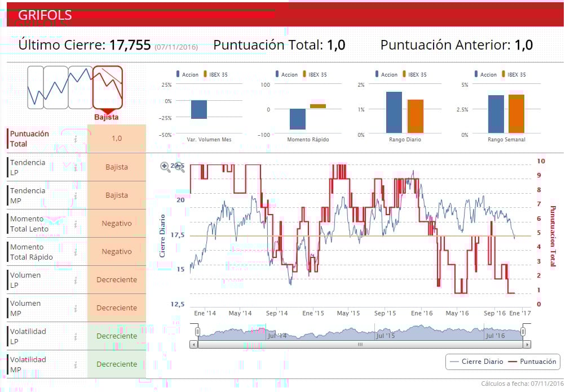Click the chart scrollbar left arrow
The height and width of the screenshot is (392, 570).
(x=194, y=344)
